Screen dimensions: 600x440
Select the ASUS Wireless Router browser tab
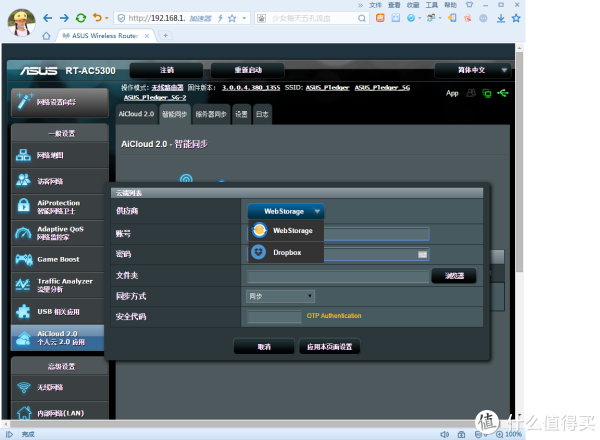click(105, 36)
